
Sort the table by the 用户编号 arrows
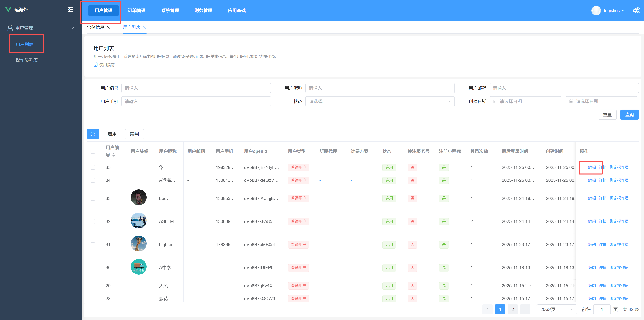tap(114, 155)
